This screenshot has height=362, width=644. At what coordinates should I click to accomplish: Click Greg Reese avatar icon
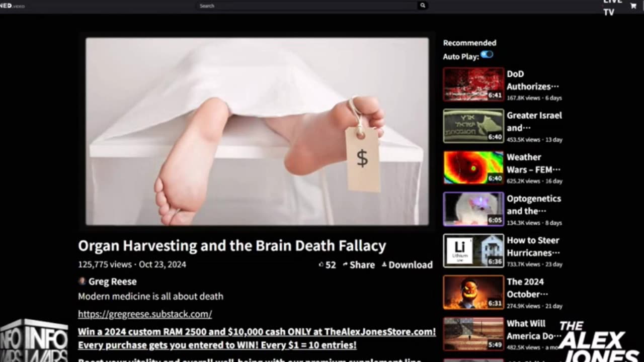(82, 281)
